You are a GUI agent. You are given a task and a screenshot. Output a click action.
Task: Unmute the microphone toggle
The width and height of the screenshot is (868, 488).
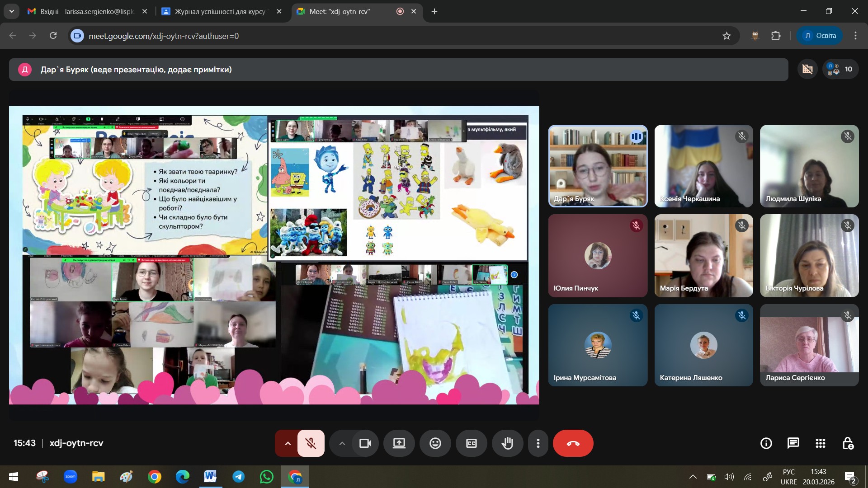point(311,443)
